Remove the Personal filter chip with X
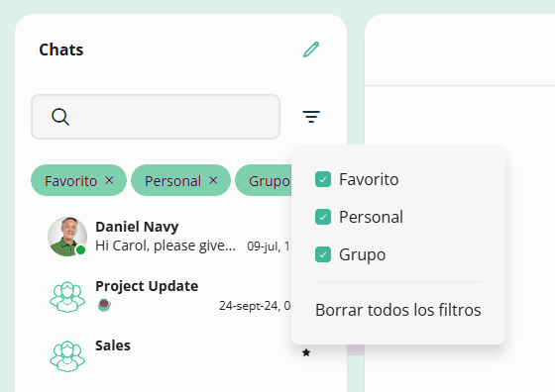The width and height of the screenshot is (555, 392). pyautogui.click(x=213, y=180)
